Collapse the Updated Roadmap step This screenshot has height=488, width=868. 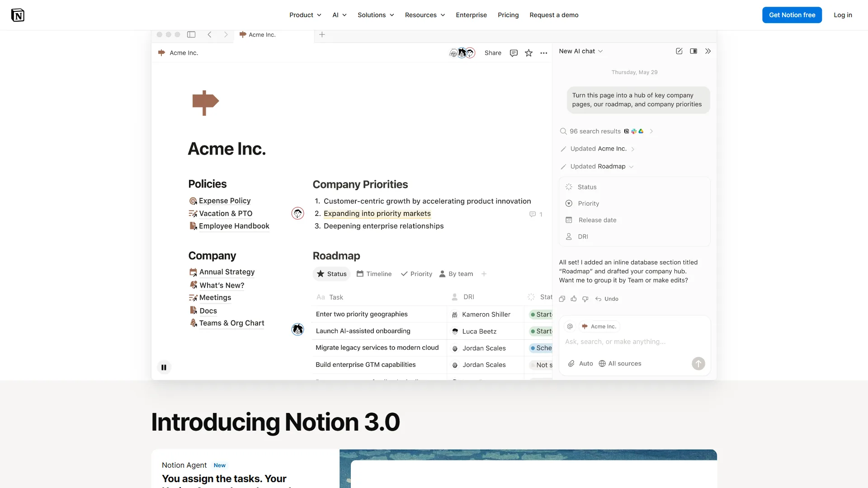point(597,166)
